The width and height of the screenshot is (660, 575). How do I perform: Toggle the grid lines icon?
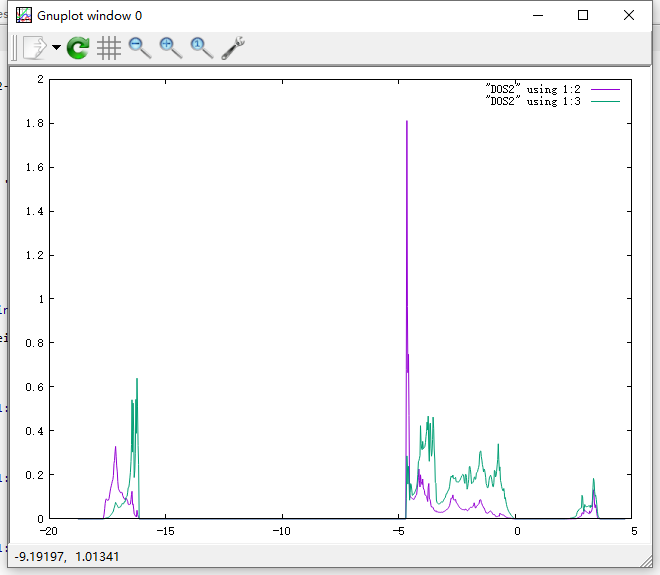pos(109,48)
